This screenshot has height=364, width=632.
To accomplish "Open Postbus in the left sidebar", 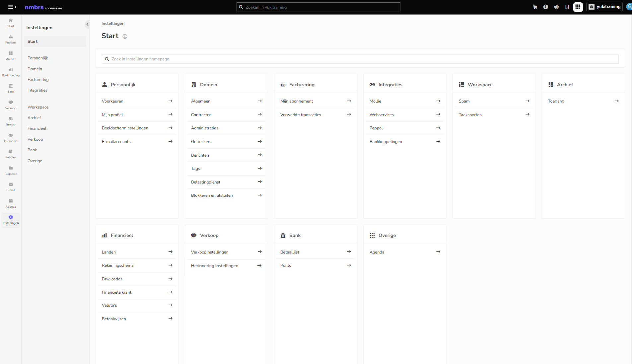I will (11, 39).
